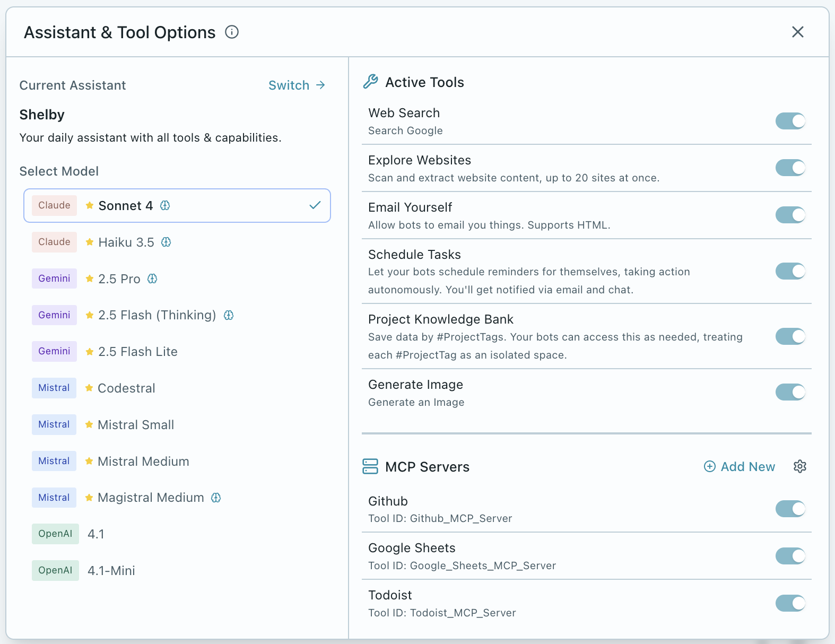Click the brain icon next to 2.5 Pro
The image size is (835, 644).
[152, 279]
